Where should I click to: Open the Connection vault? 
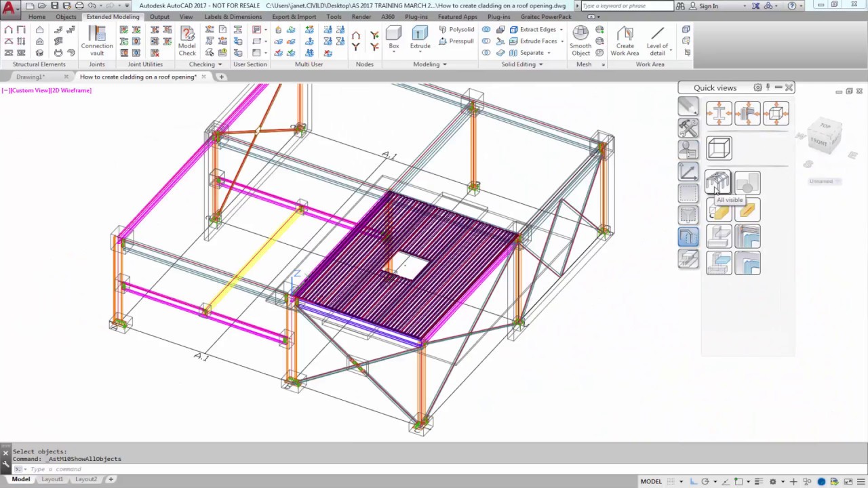pos(97,41)
